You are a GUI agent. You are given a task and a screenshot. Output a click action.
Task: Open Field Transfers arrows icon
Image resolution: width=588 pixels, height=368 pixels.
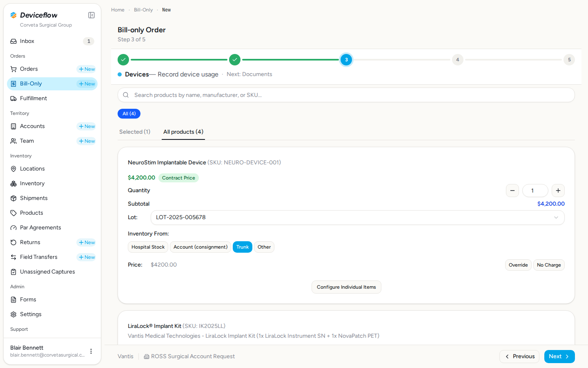13,257
